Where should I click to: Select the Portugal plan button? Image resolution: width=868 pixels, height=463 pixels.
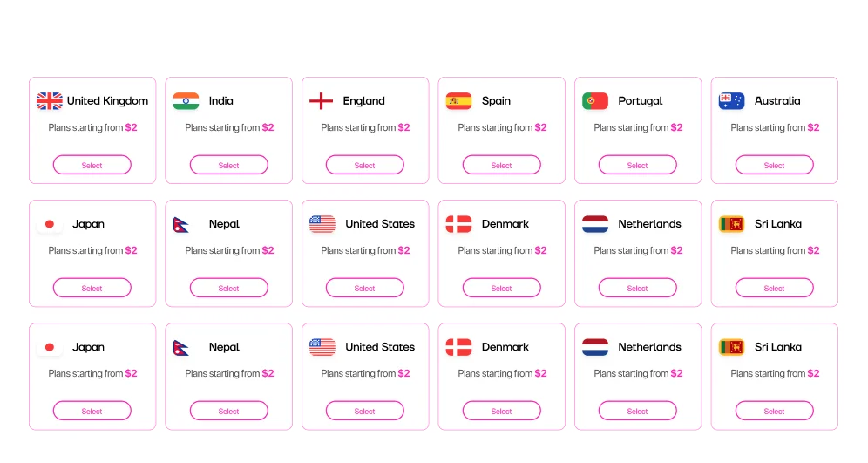638,165
